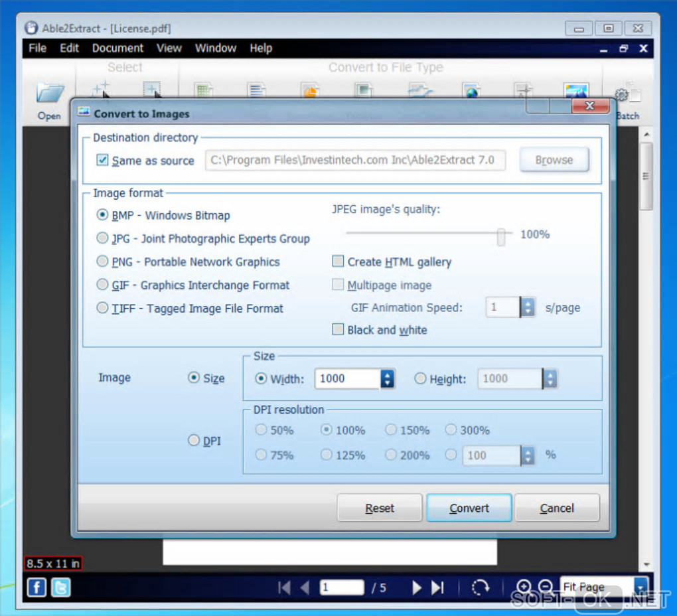This screenshot has height=616, width=677.
Task: Open the View menu
Action: pos(169,48)
